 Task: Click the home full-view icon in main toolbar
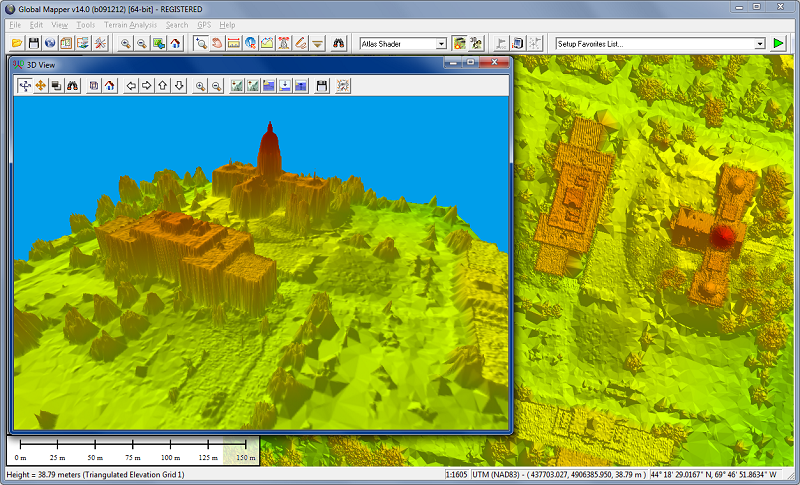[175, 44]
